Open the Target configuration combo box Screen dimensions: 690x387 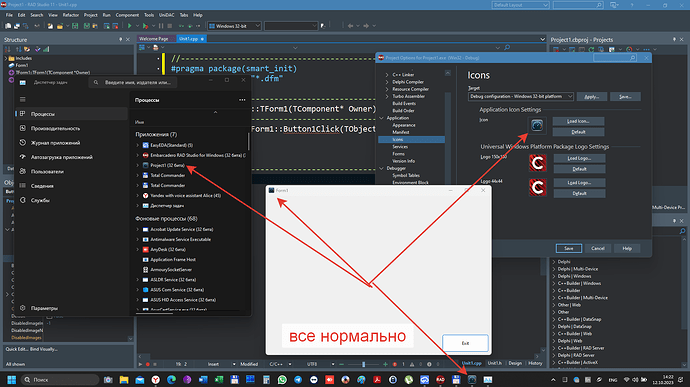click(x=521, y=96)
